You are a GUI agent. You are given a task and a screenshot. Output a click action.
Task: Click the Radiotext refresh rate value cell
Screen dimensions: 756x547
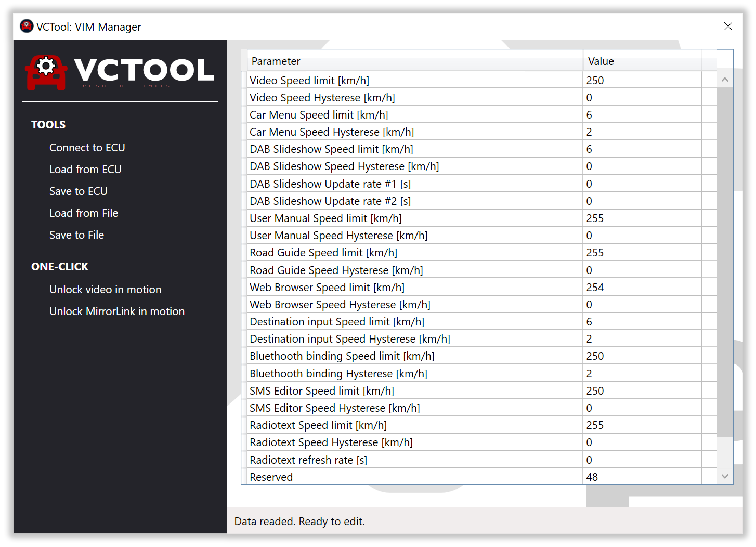642,460
